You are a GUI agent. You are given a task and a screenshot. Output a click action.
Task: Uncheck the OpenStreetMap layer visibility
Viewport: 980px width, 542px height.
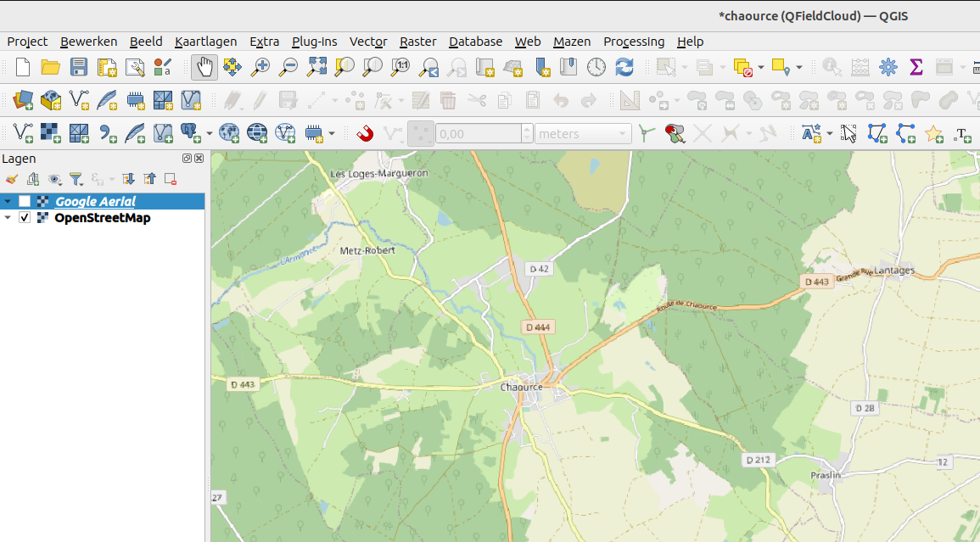point(25,218)
